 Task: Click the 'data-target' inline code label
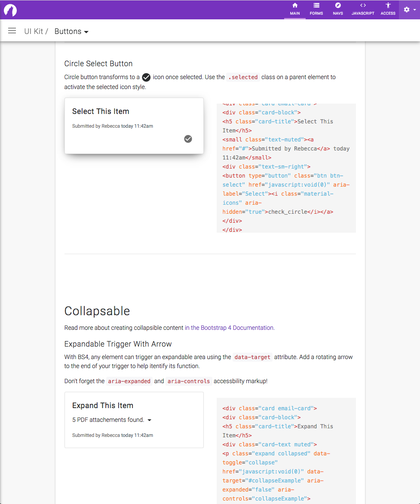tap(252, 357)
